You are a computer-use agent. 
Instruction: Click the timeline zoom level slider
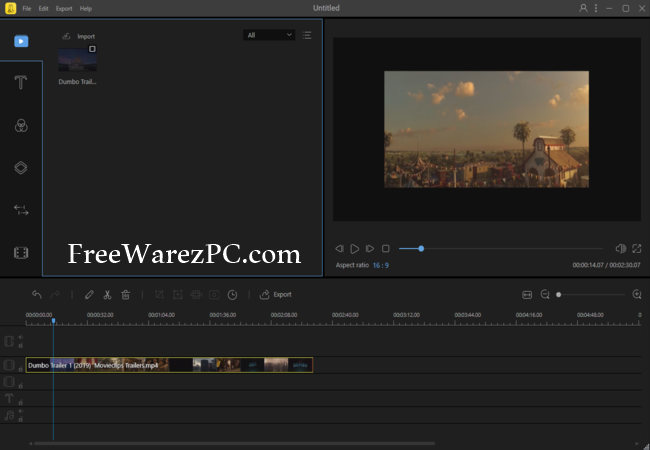(591, 295)
